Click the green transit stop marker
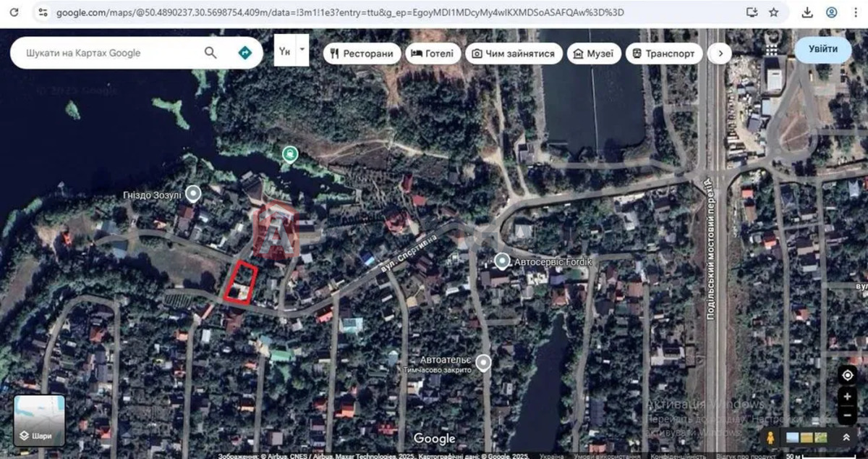Viewport: 868px width, 459px height. (289, 153)
